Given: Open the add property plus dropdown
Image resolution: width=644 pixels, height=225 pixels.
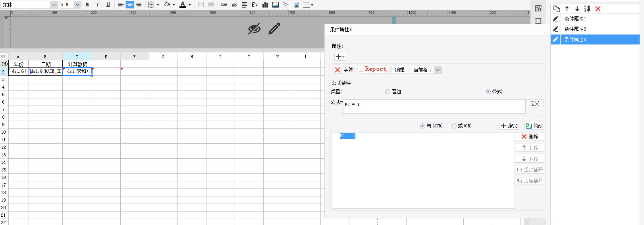Looking at the screenshot, I should [x=340, y=57].
